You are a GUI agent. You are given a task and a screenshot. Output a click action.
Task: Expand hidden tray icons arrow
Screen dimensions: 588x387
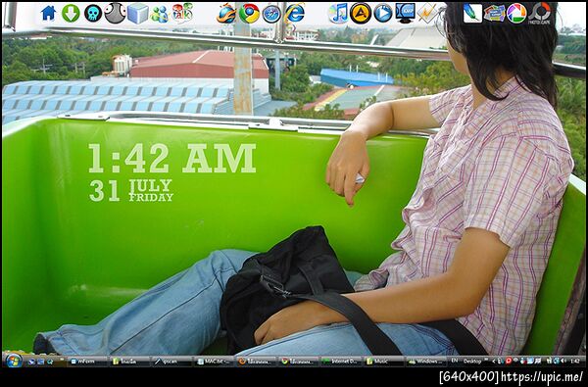(494, 362)
